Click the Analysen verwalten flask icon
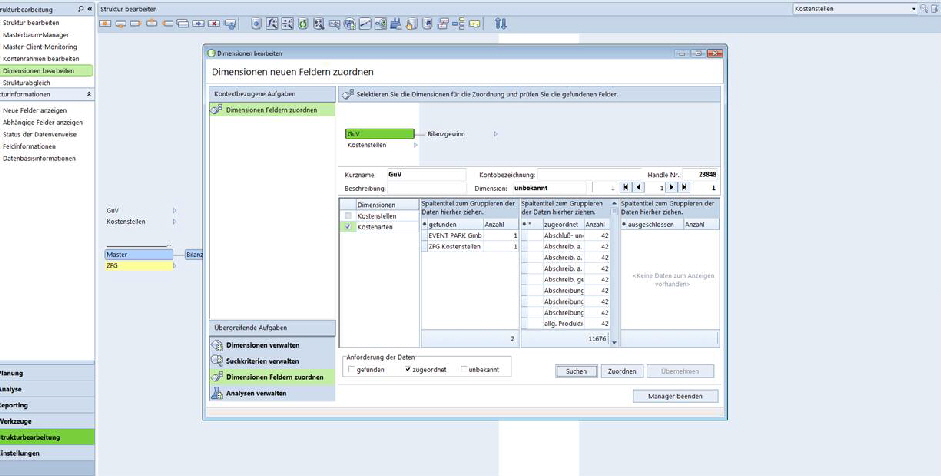 click(x=217, y=393)
